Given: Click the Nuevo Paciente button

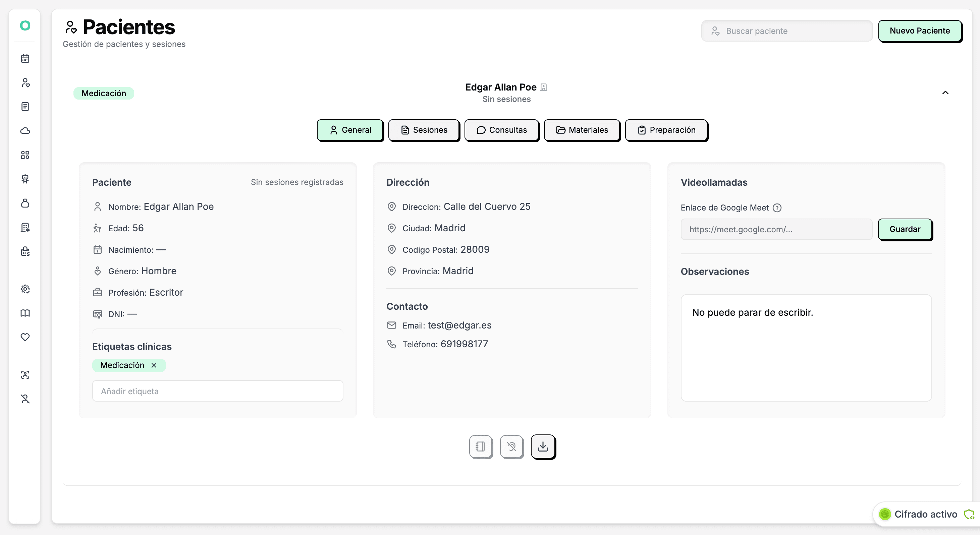Looking at the screenshot, I should 920,31.
